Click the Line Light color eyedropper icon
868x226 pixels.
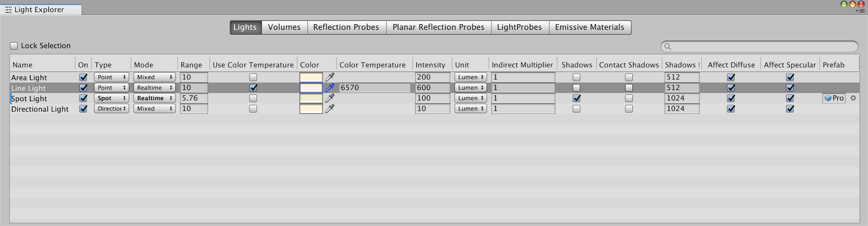coord(329,88)
